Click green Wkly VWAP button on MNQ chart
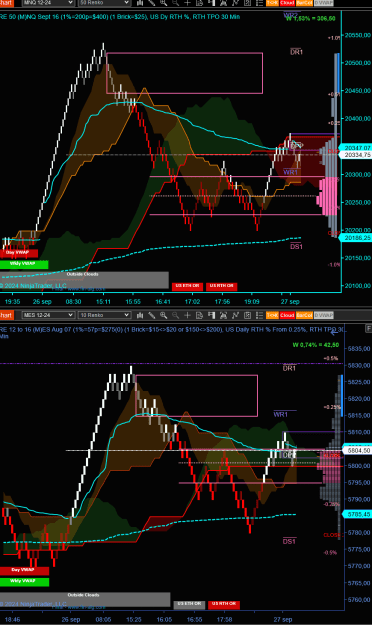Screen dimensions: 372x625 [24, 264]
